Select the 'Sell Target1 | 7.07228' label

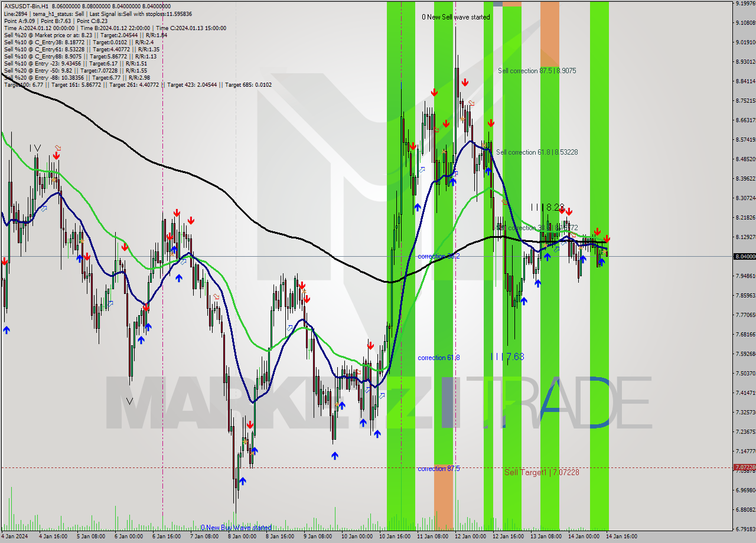542,472
